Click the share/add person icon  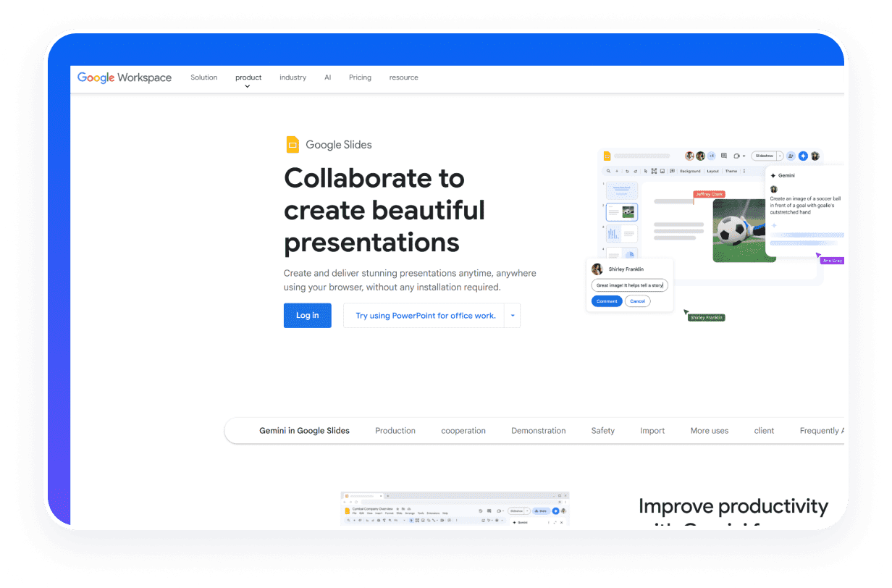[791, 156]
